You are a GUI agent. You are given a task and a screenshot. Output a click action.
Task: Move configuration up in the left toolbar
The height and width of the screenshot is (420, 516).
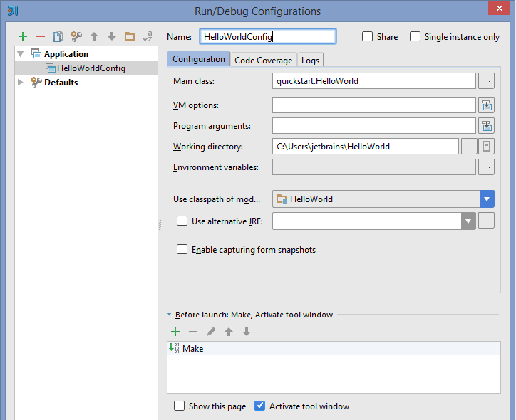[x=94, y=36]
